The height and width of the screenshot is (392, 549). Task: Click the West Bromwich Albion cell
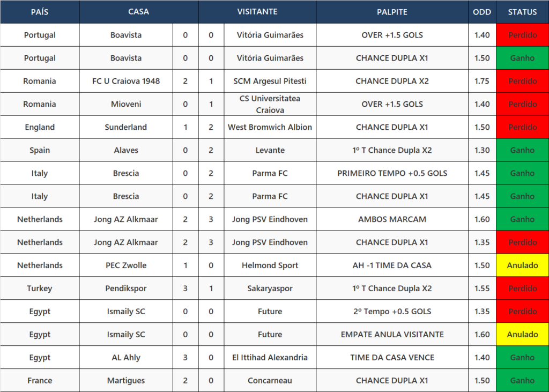tap(270, 127)
